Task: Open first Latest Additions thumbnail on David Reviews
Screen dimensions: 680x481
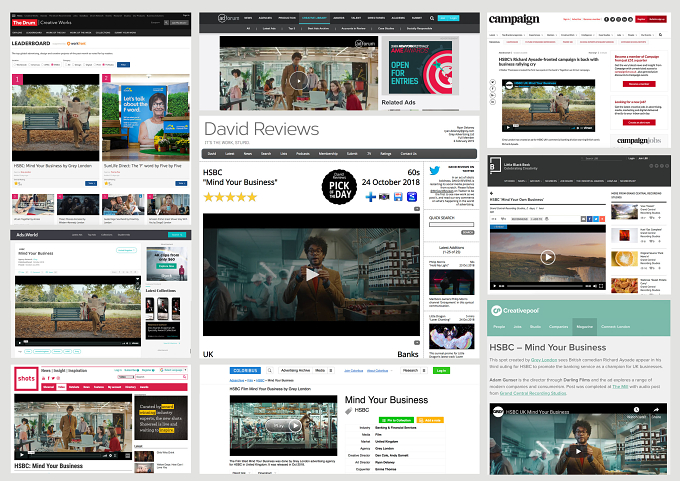Action: [451, 282]
